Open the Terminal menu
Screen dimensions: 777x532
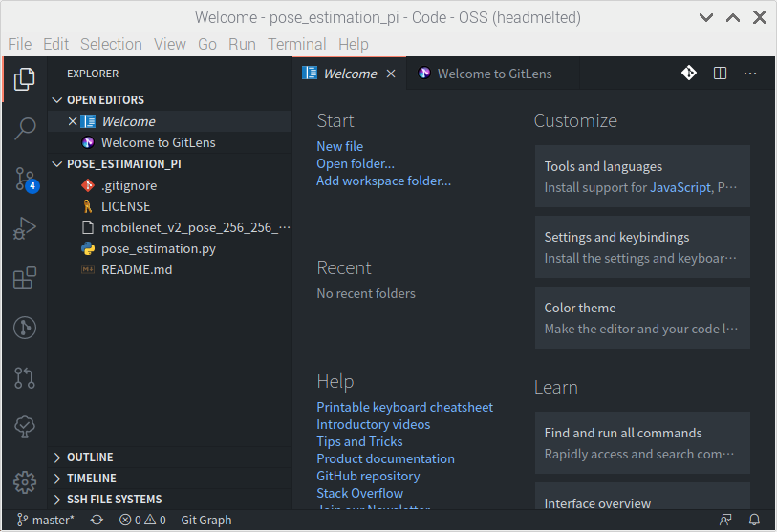pos(296,44)
